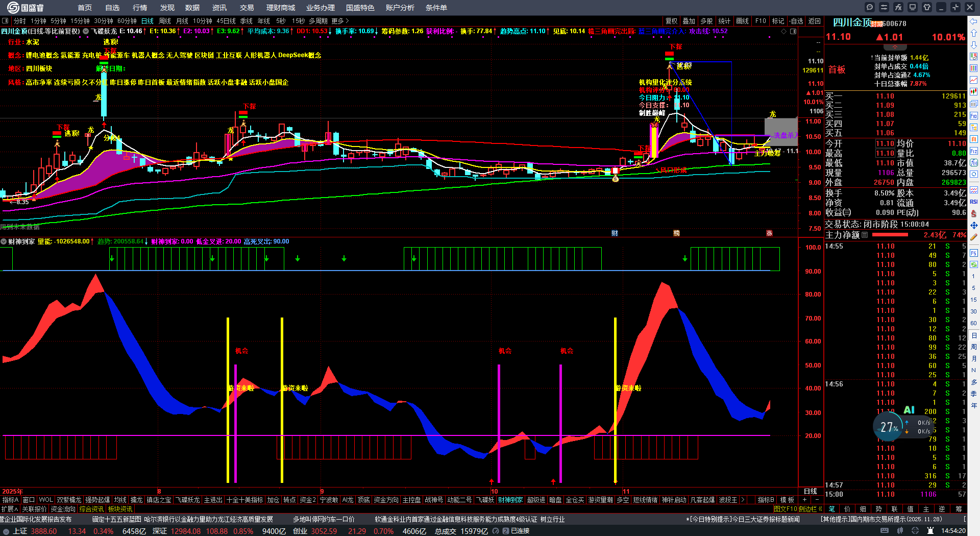Open the 图文F10 link
Screen dimensions: 980x536
click(786, 509)
